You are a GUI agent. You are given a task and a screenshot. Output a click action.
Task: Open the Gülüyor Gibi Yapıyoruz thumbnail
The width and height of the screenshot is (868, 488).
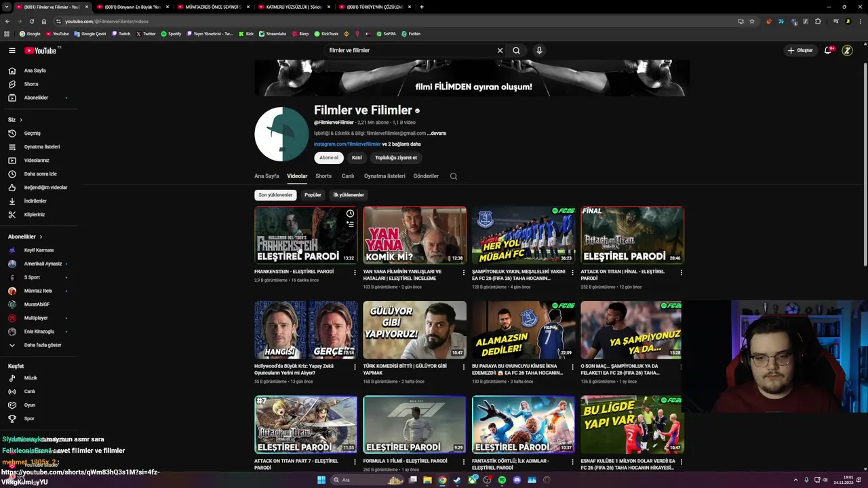pyautogui.click(x=414, y=330)
